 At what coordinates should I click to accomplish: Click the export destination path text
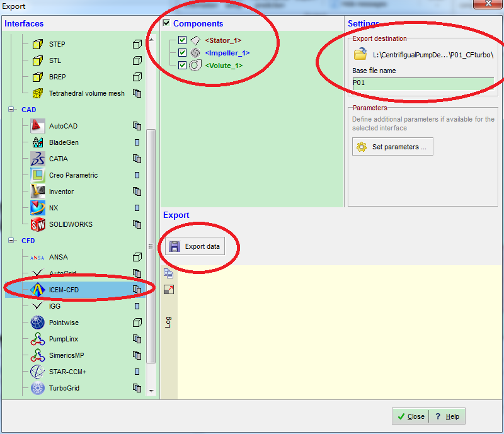tap(433, 55)
